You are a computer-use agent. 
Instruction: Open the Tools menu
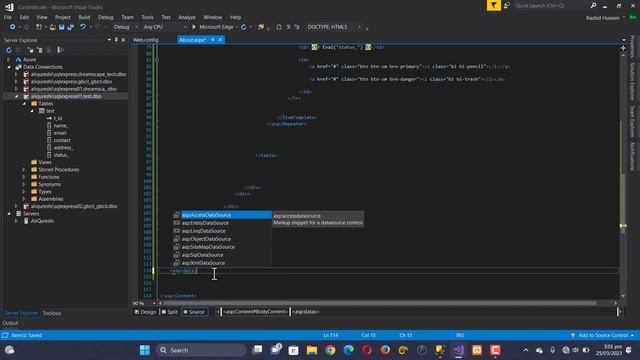click(x=147, y=17)
